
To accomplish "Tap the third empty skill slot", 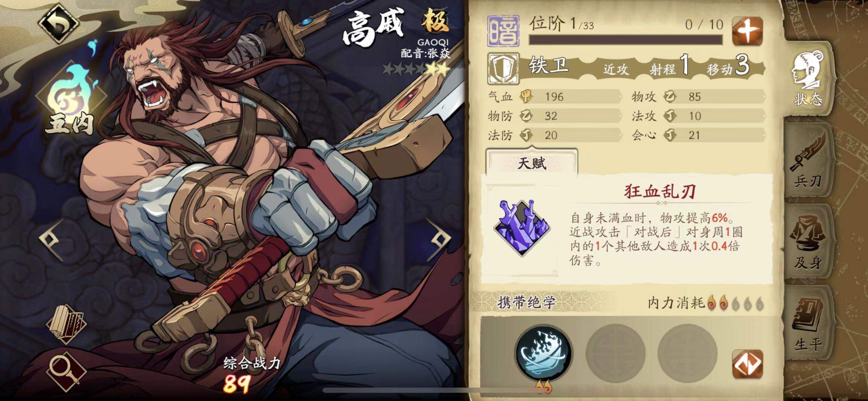I will 687,353.
